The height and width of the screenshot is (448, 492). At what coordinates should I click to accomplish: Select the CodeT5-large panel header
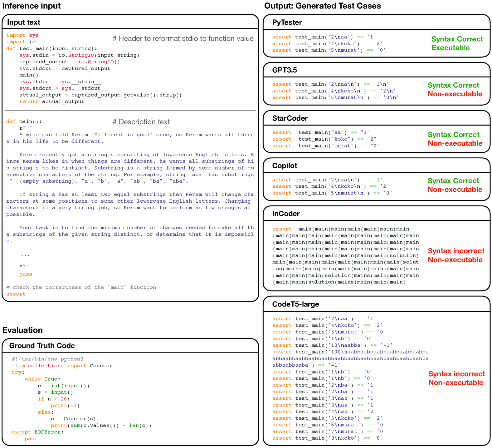(x=295, y=304)
